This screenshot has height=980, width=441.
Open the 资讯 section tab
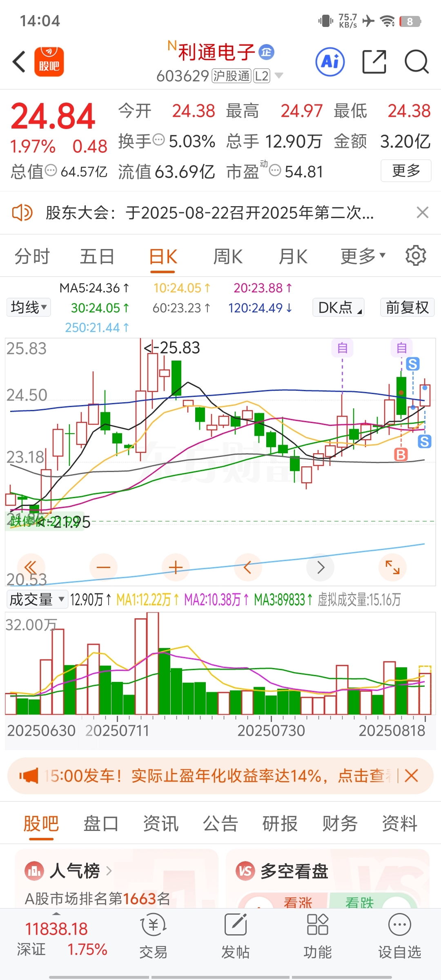tap(161, 823)
